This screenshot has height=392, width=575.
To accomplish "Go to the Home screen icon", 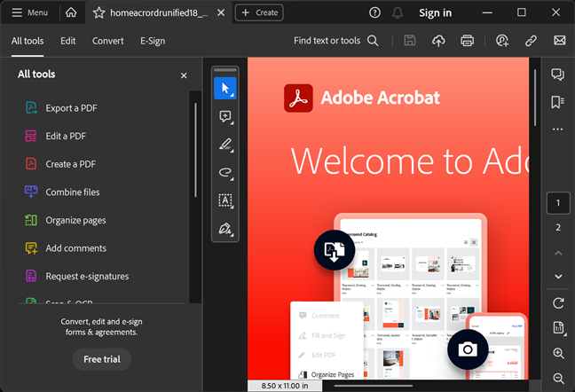I will point(71,12).
